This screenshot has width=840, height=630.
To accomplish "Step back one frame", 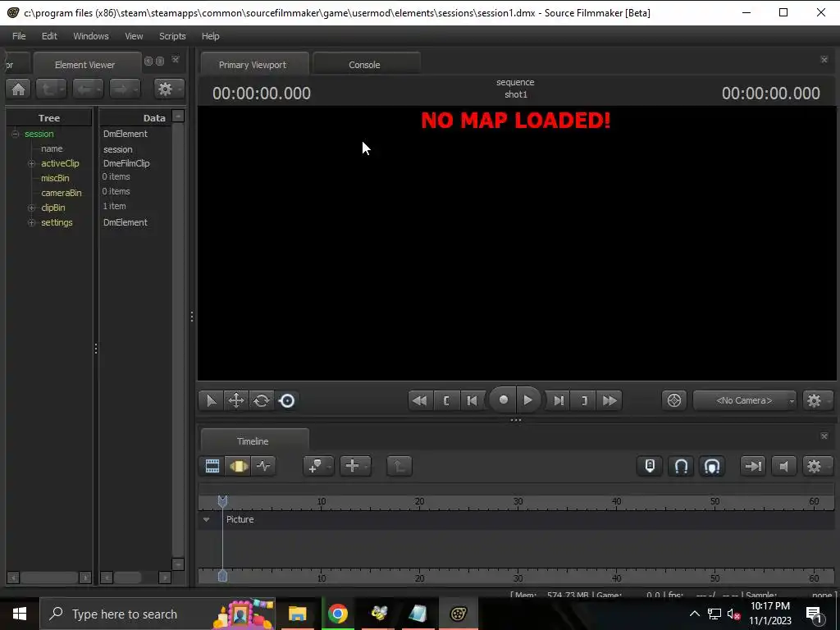I will click(472, 400).
